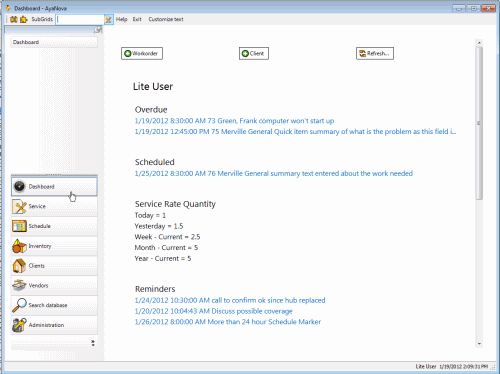The height and width of the screenshot is (374, 500).
Task: Click the Refresh... button
Action: [375, 53]
